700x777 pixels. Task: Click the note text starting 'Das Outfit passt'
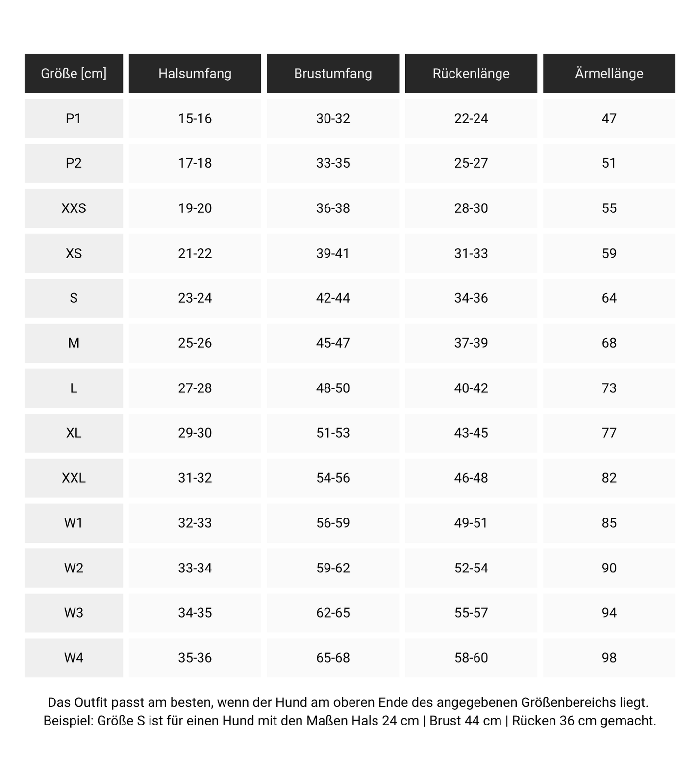tap(348, 703)
